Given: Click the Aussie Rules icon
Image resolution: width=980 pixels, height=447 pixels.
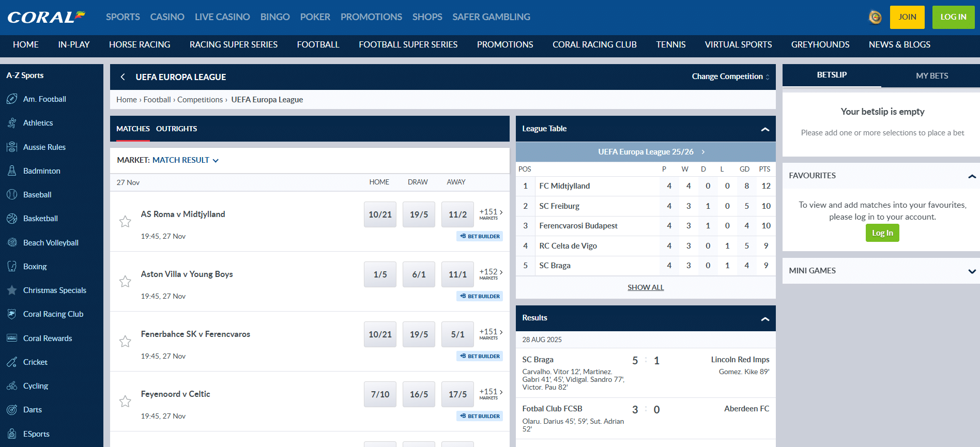Looking at the screenshot, I should pyautogui.click(x=12, y=147).
